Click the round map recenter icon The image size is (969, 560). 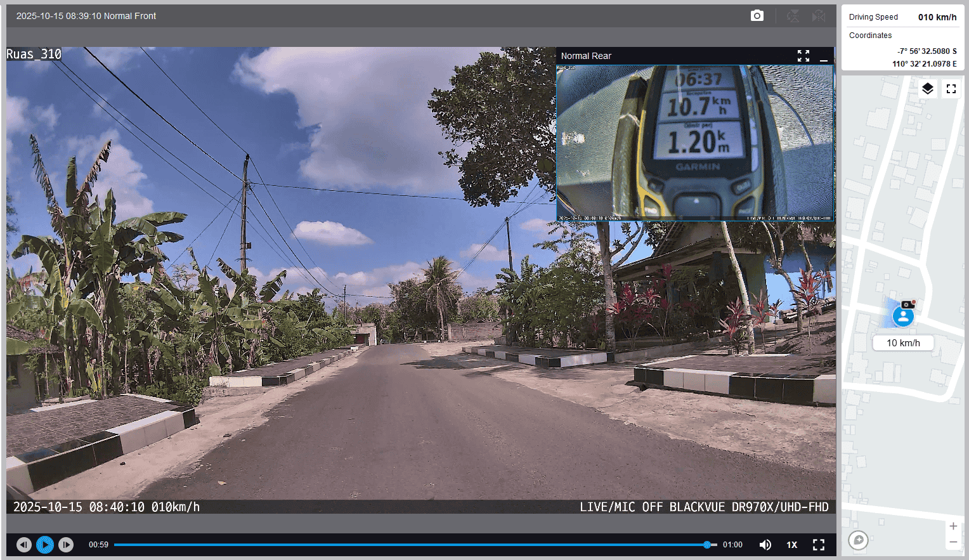coord(858,540)
